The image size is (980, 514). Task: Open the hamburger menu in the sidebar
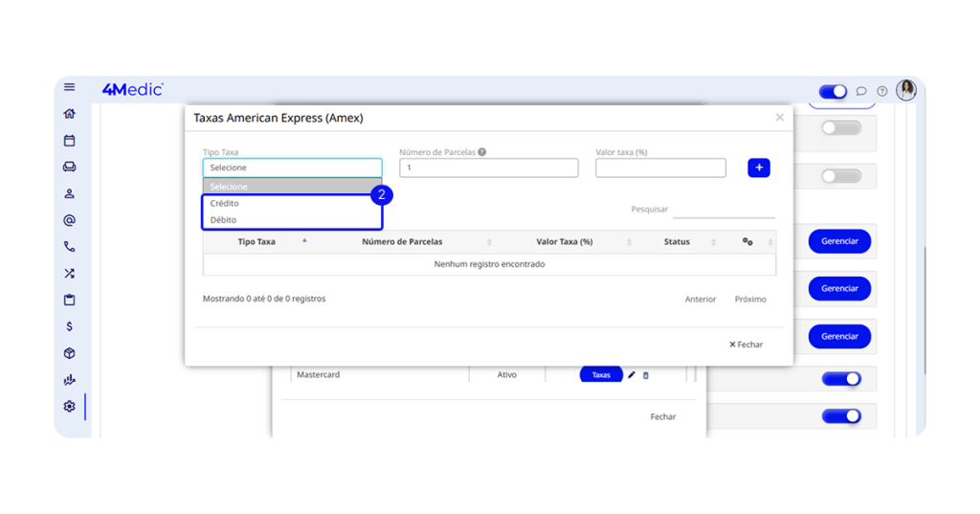point(69,87)
